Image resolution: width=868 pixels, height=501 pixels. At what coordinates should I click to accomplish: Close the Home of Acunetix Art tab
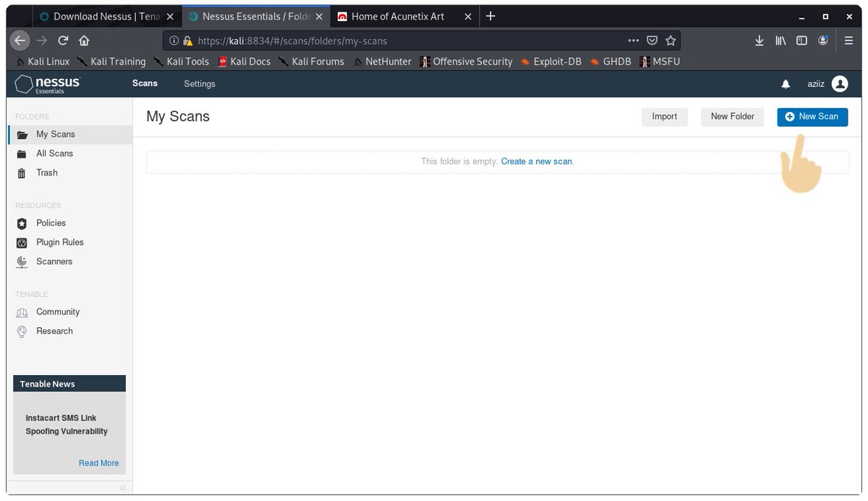pyautogui.click(x=467, y=17)
